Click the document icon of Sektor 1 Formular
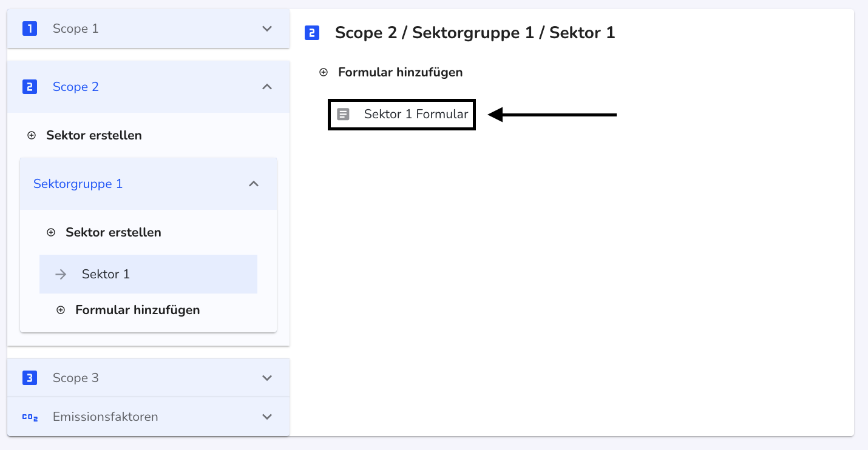 343,114
